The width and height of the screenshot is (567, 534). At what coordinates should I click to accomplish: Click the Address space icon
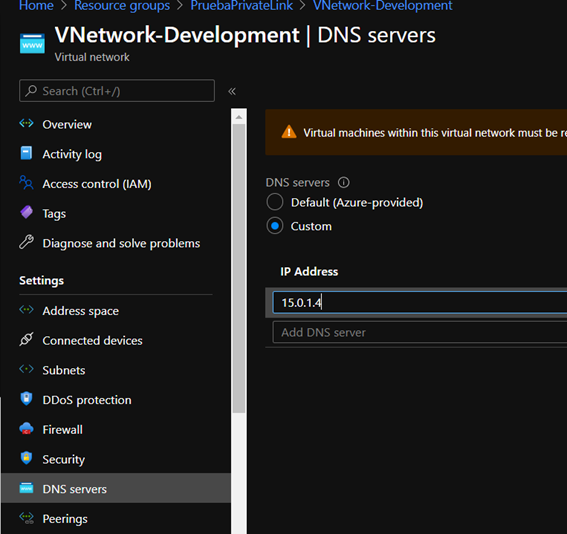pos(26,310)
